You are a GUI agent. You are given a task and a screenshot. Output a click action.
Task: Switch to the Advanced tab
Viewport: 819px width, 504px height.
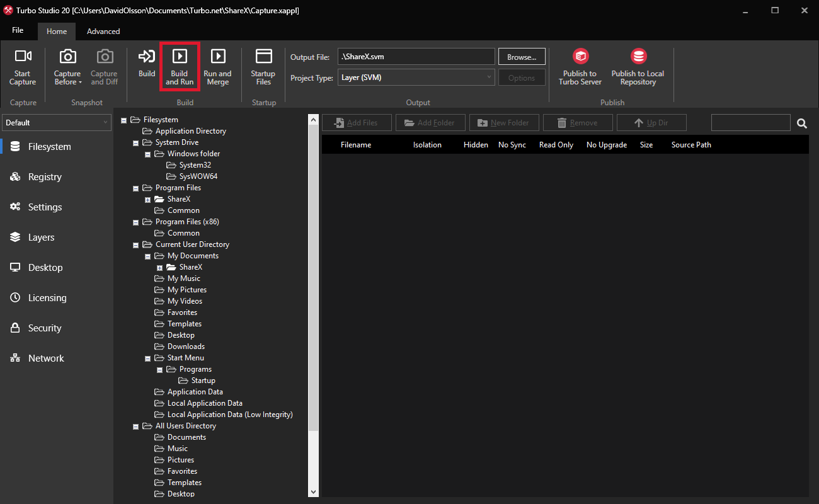[x=103, y=31]
